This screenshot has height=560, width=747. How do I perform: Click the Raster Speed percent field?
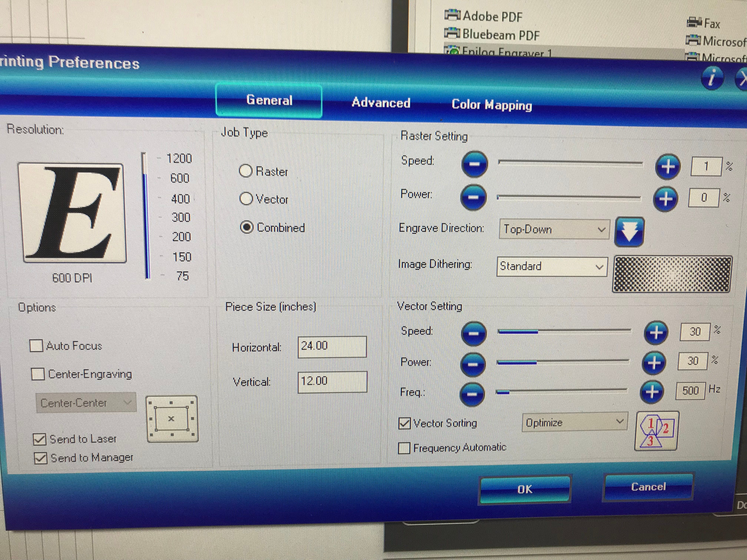click(706, 166)
